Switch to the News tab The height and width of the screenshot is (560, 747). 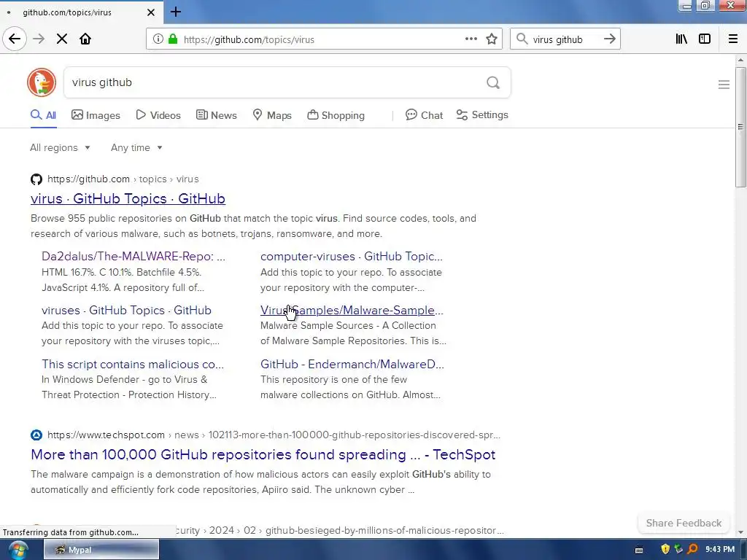[x=216, y=115]
